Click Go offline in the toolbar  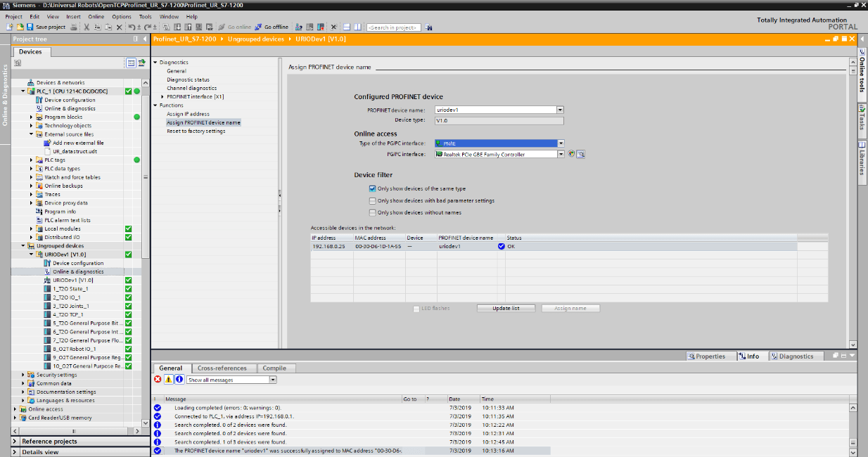272,27
